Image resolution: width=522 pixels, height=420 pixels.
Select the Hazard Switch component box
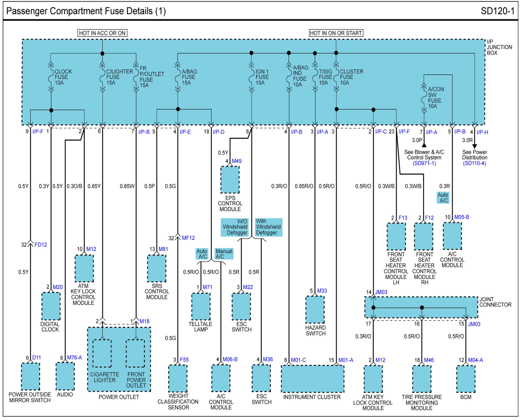[x=315, y=310]
